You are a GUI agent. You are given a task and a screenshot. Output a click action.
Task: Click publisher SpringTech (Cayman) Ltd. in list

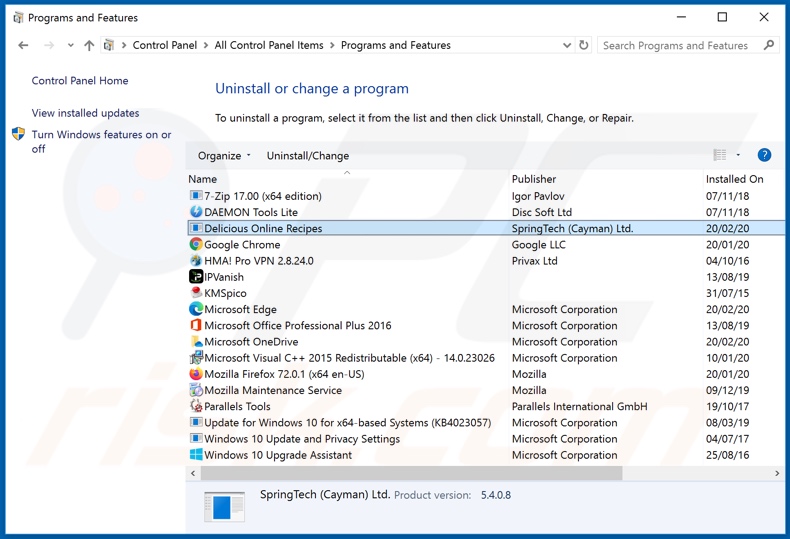point(572,228)
